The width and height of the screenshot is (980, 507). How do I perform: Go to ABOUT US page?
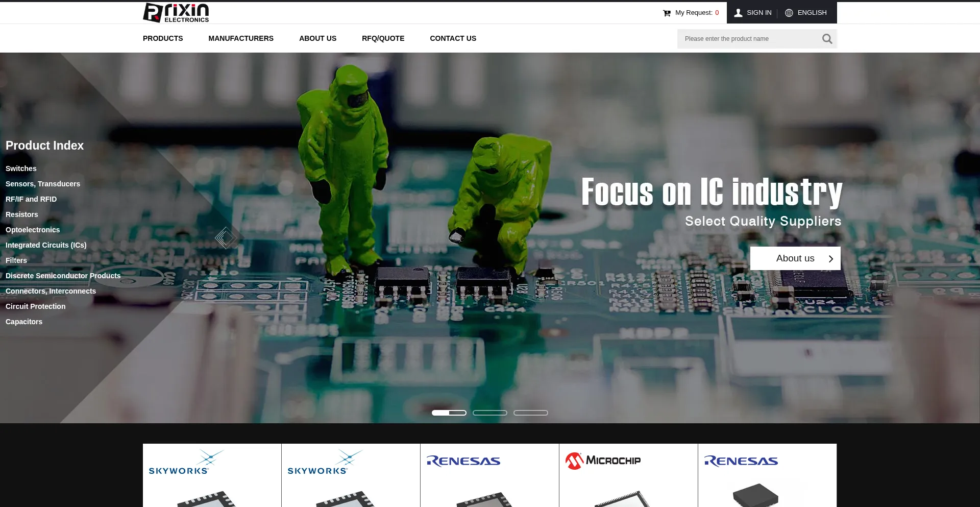[317, 38]
